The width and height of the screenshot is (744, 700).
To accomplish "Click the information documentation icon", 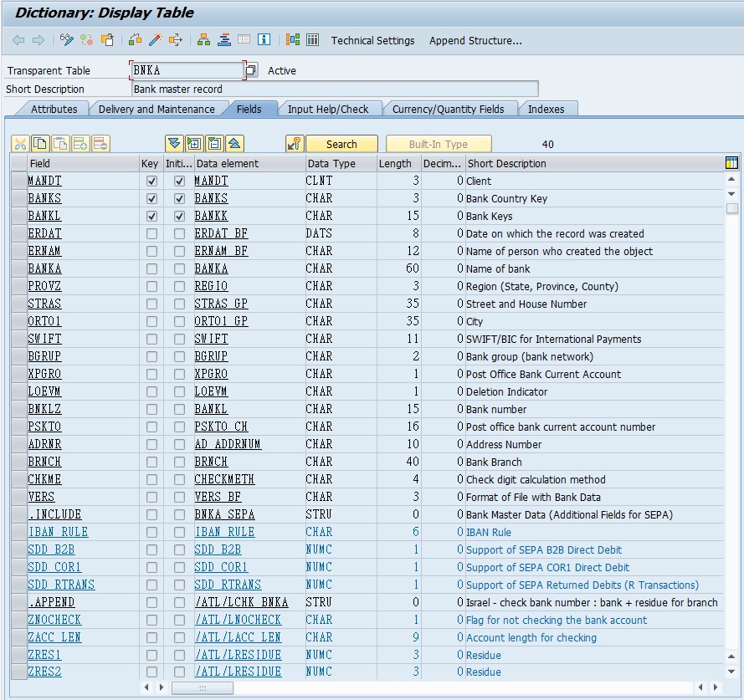I will (264, 39).
